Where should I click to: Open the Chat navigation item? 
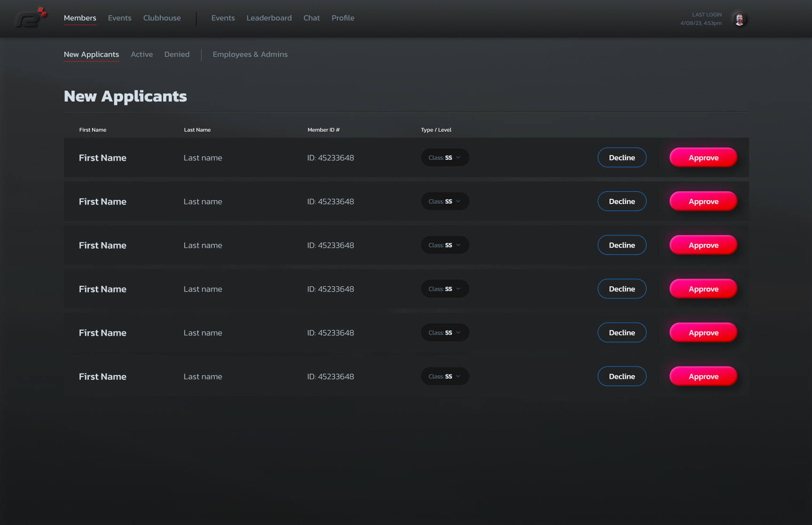(x=312, y=18)
